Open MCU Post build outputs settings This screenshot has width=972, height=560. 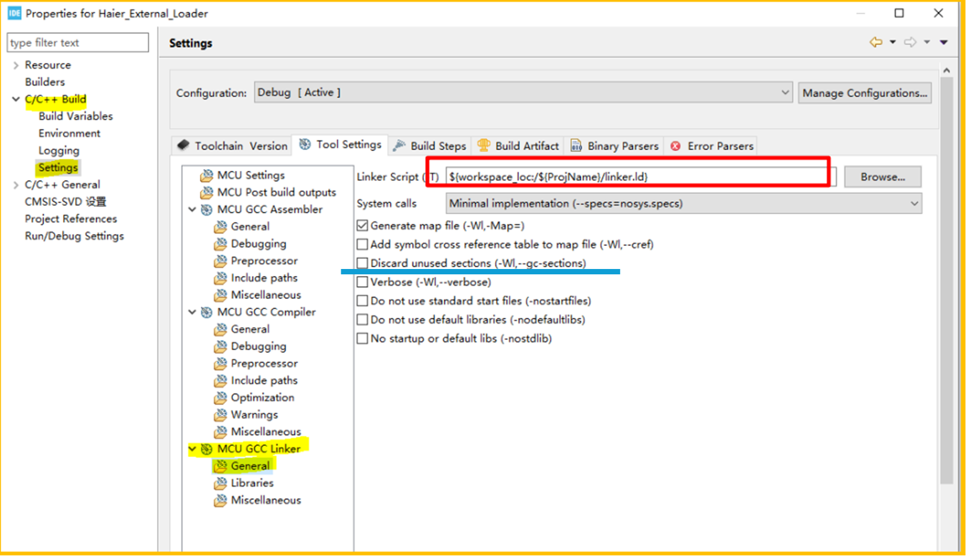pyautogui.click(x=276, y=192)
